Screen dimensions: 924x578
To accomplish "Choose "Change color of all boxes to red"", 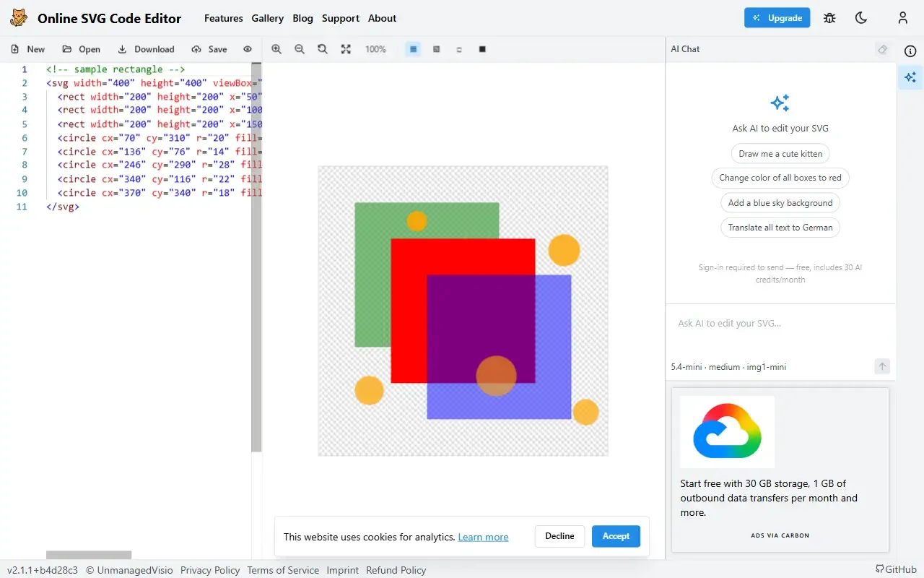I will pos(780,178).
